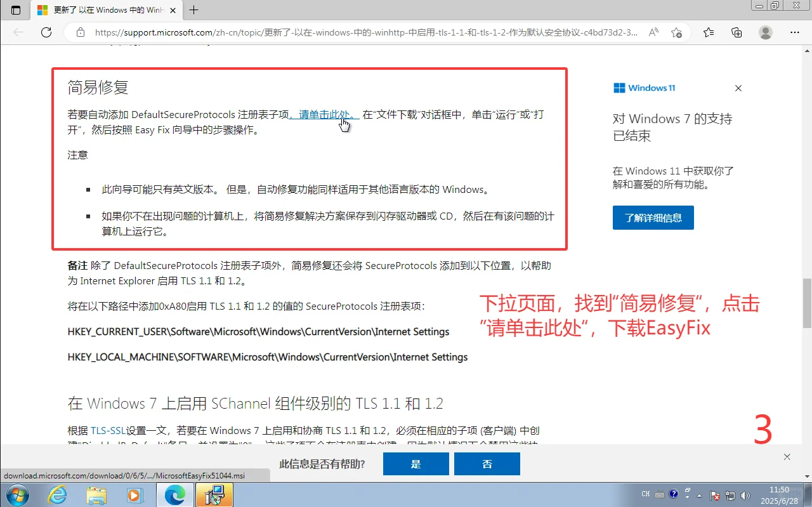
Task: Launch Internet Explorer from the taskbar
Action: (57, 495)
